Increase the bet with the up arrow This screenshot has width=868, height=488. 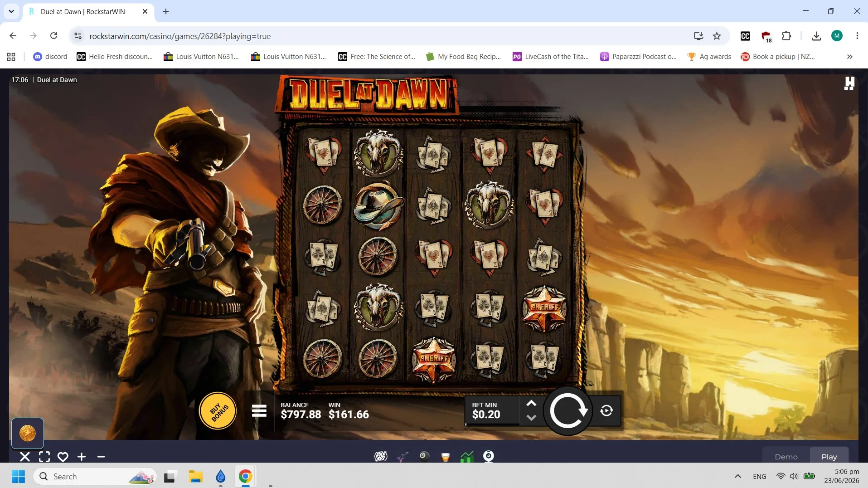[531, 403]
